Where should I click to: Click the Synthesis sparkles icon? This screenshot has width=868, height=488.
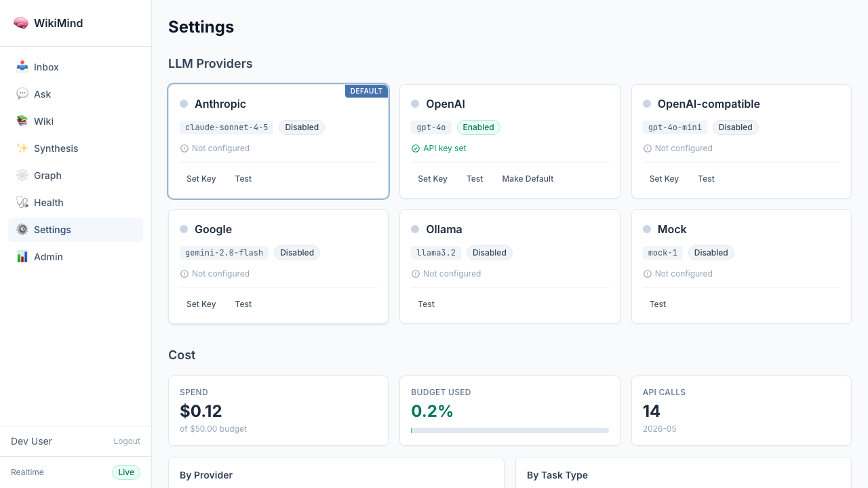[22, 148]
